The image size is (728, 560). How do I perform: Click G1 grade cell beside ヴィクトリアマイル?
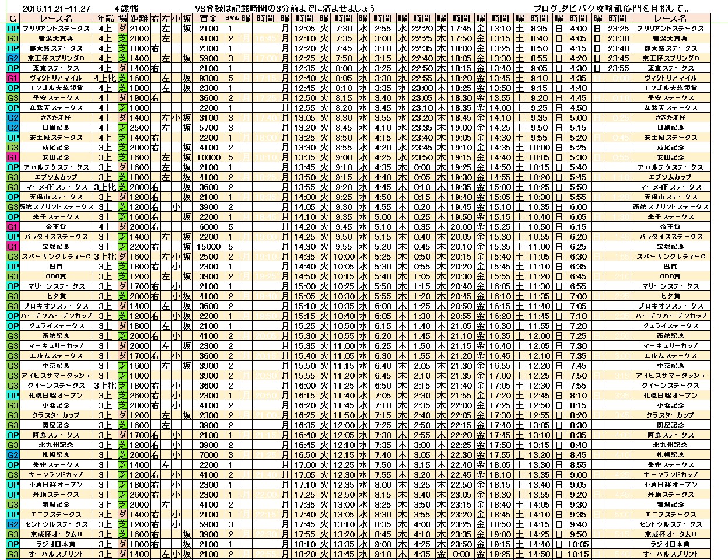pyautogui.click(x=13, y=78)
